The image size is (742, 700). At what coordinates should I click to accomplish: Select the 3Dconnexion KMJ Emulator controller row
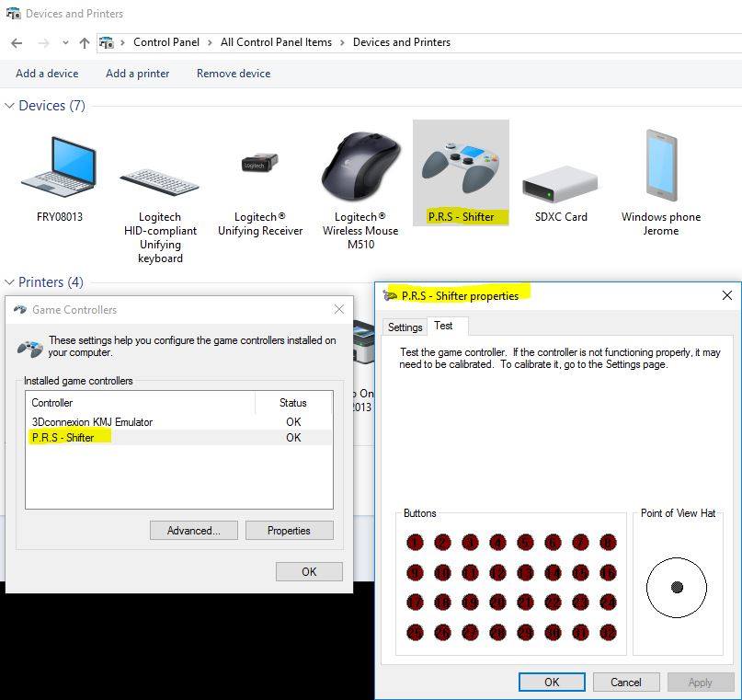point(179,421)
